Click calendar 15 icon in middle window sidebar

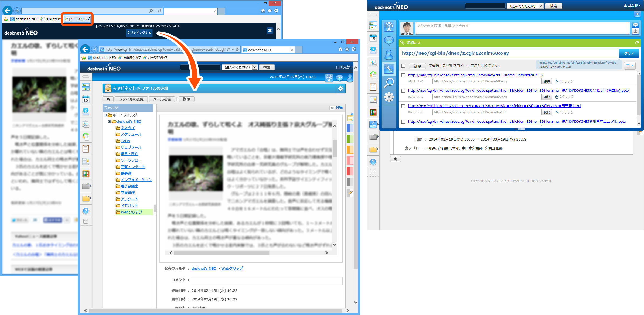pyautogui.click(x=86, y=99)
